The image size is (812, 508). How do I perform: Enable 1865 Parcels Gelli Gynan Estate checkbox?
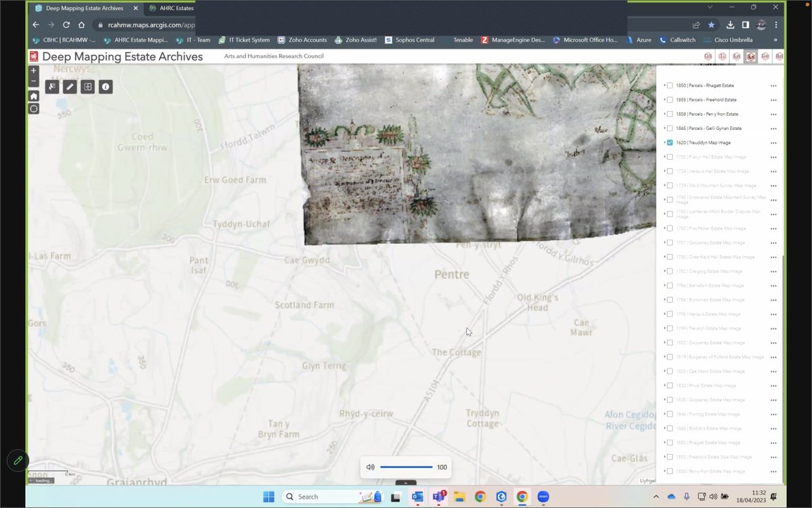pos(670,129)
